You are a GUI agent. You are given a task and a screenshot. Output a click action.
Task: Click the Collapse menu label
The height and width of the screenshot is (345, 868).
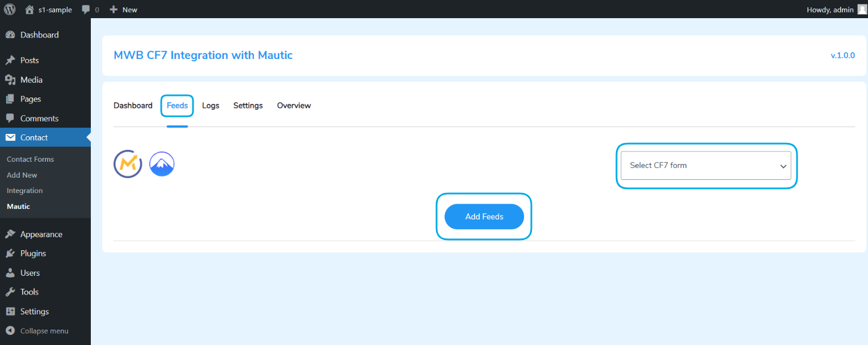(44, 331)
